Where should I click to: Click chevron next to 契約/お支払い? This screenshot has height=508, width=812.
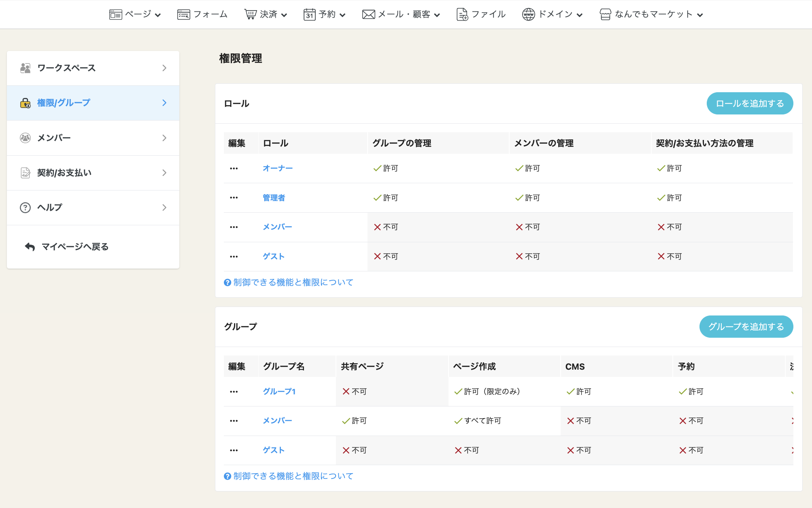tap(164, 173)
